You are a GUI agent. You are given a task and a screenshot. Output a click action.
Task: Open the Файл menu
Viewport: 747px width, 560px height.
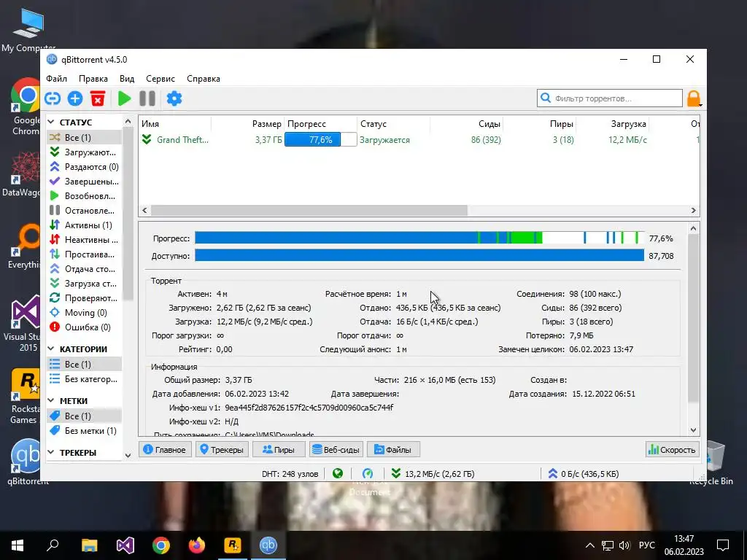(x=56, y=79)
